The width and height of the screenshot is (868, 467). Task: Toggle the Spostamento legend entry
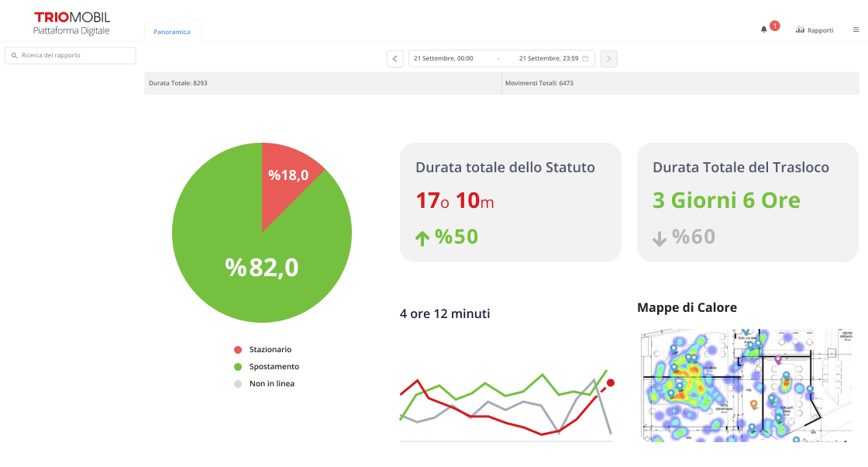pos(267,367)
